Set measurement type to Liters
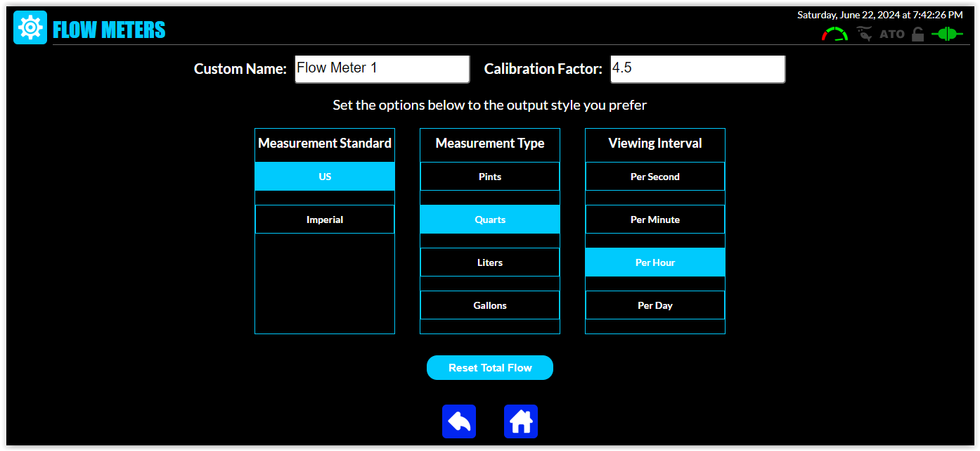980x451 pixels. 490,262
